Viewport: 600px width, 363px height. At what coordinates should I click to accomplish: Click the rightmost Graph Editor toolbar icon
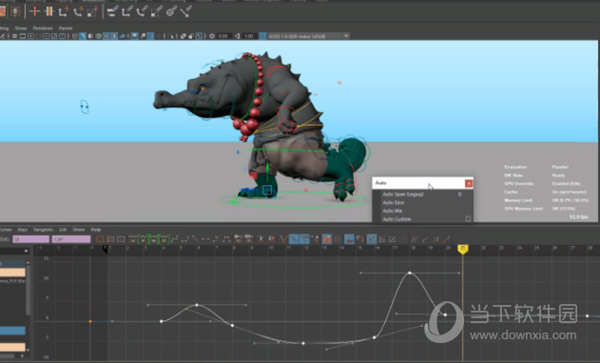coord(446,239)
